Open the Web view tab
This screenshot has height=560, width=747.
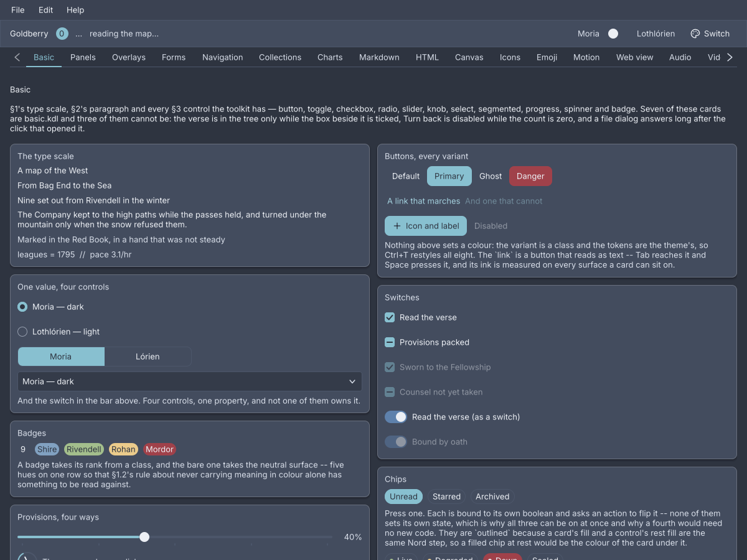point(635,57)
